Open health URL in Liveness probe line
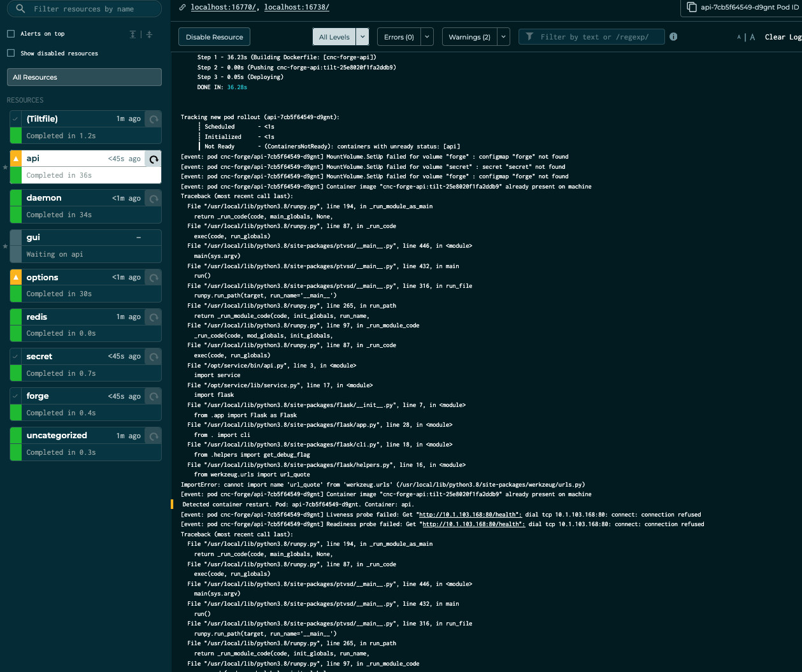Image resolution: width=802 pixels, height=672 pixels. coord(470,515)
